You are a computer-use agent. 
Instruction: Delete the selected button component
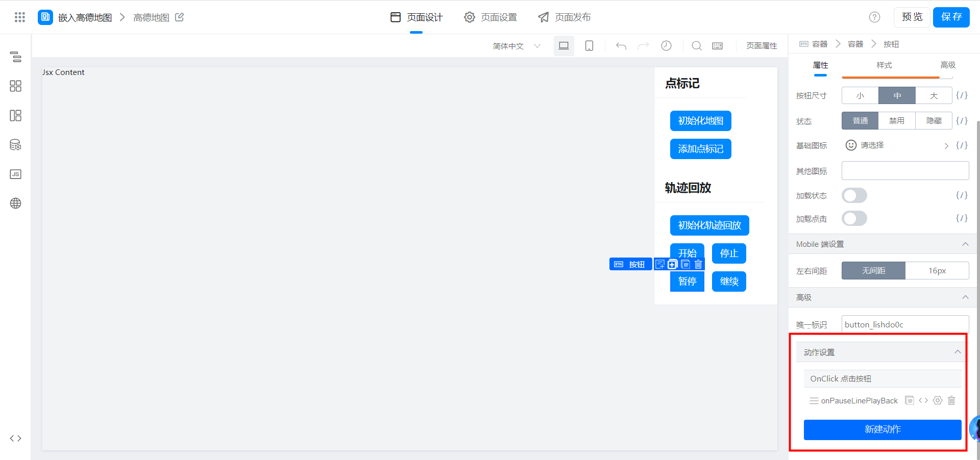point(698,264)
